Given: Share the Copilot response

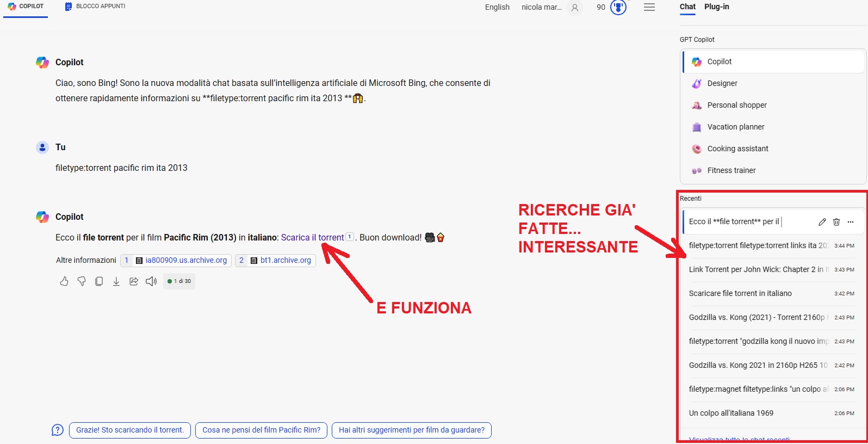Looking at the screenshot, I should [x=134, y=281].
